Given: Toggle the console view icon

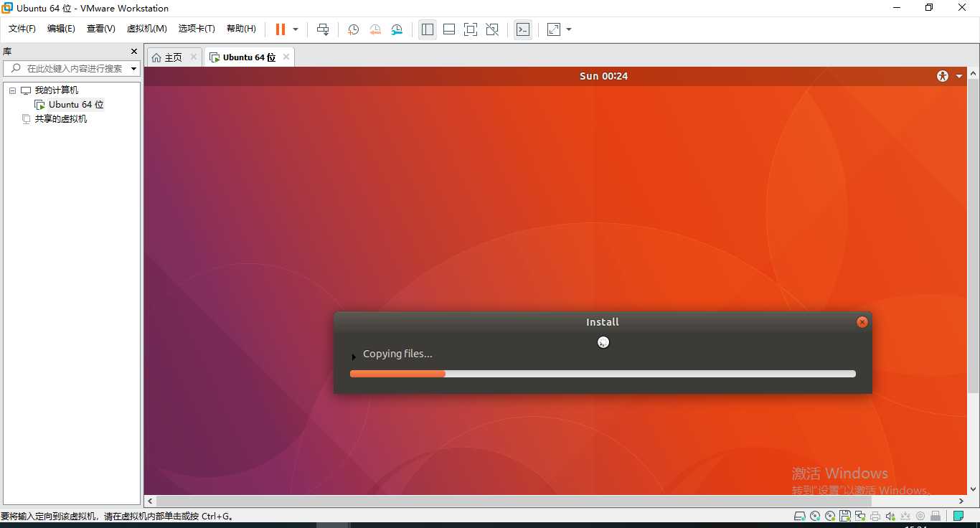Looking at the screenshot, I should pyautogui.click(x=523, y=29).
